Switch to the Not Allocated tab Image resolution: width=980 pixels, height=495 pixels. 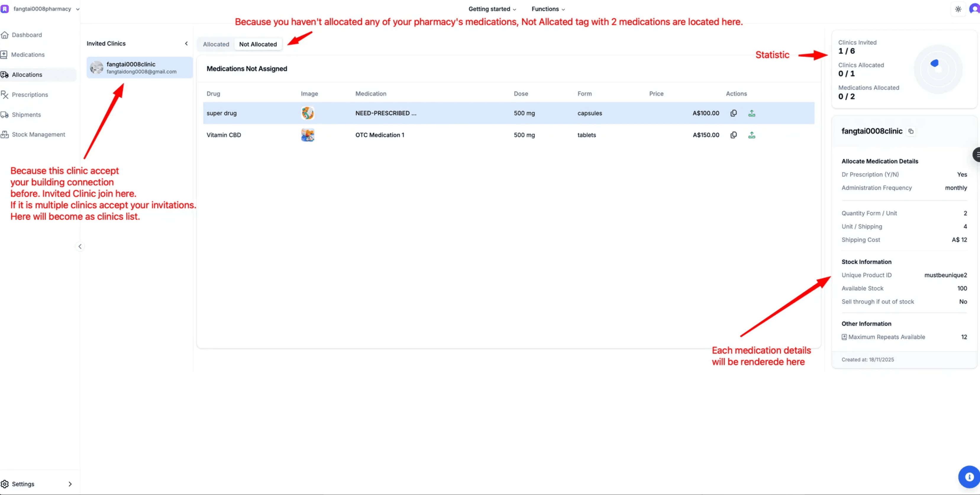[258, 44]
